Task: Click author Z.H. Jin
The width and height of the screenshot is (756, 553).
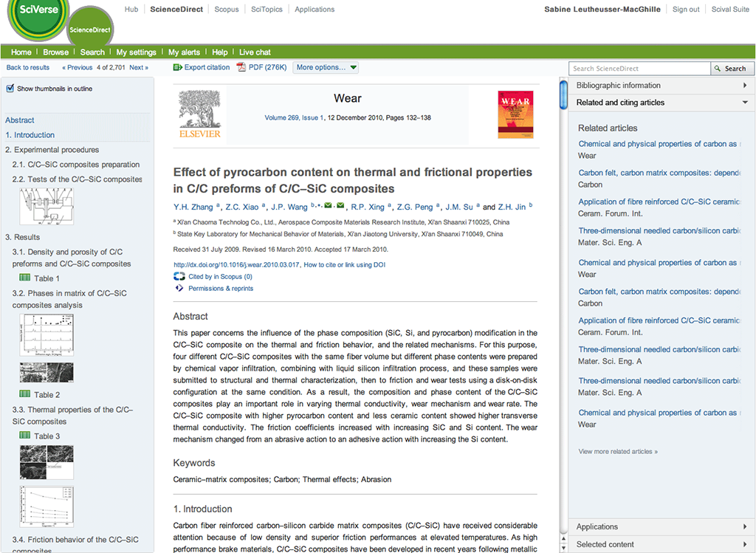Action: pos(512,207)
